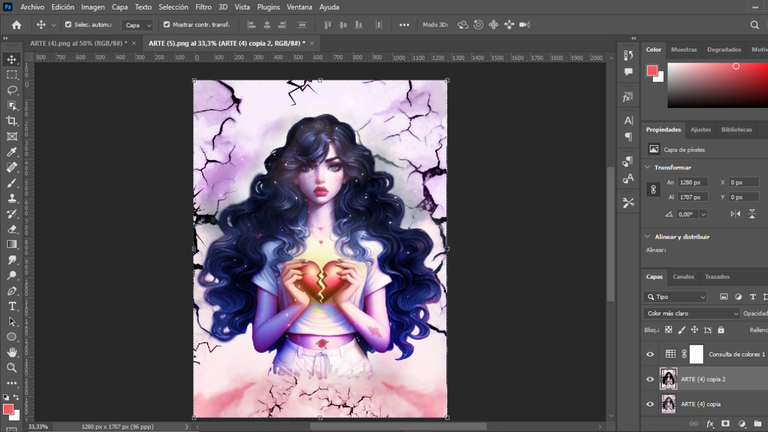Hide the Consulta de colores 1 layer
The image size is (768, 432).
(x=650, y=355)
